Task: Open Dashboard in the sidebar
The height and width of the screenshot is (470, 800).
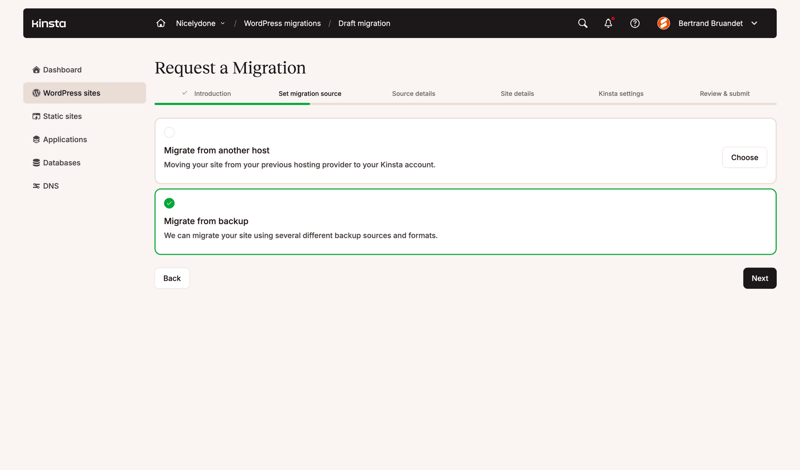Action: click(62, 70)
